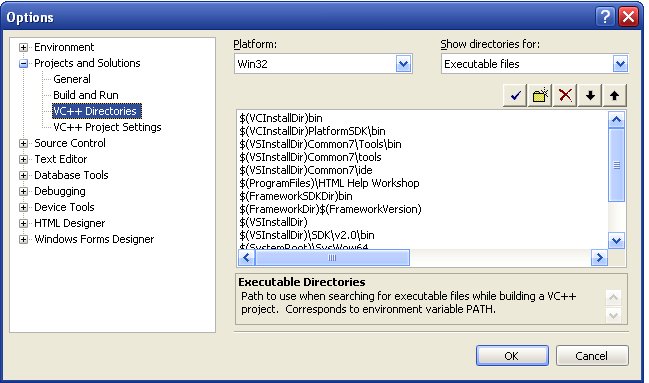
Task: Select the HTML Designer tree label
Action: (70, 223)
